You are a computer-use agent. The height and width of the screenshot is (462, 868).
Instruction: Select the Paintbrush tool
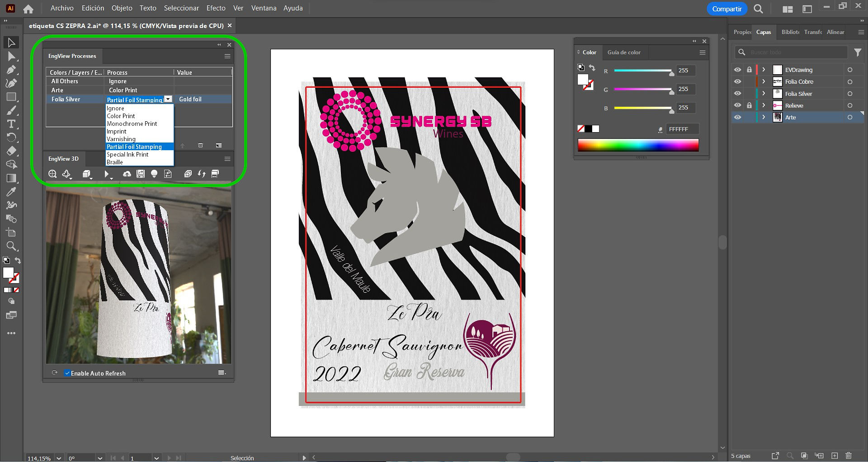[11, 110]
